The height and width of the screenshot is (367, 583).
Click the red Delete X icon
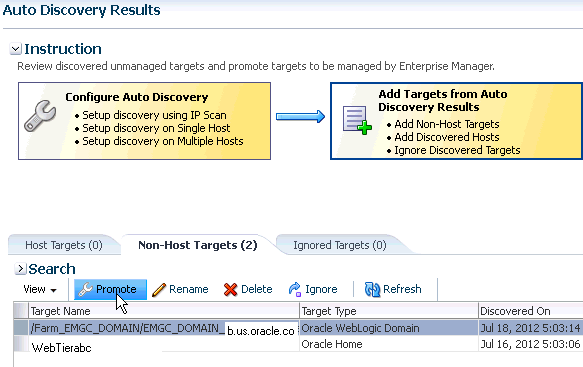pyautogui.click(x=231, y=290)
